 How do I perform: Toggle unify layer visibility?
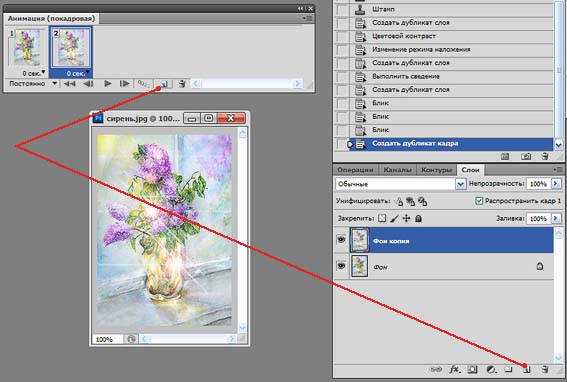click(x=410, y=201)
